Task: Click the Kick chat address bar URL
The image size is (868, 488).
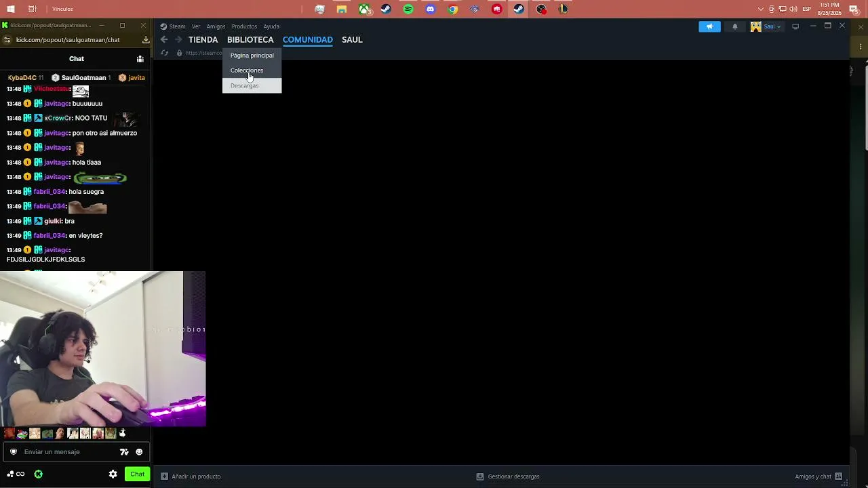Action: tap(68, 40)
